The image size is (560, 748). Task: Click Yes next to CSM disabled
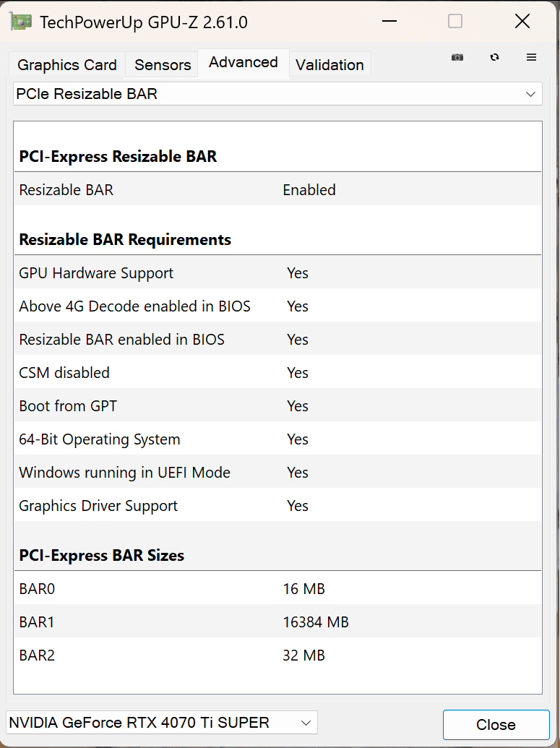point(298,373)
